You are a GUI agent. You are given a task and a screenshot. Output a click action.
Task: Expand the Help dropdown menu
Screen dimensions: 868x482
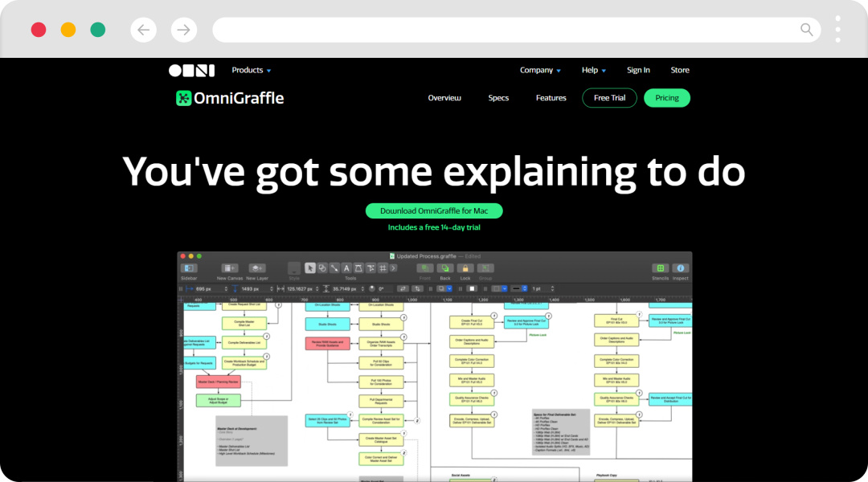(593, 70)
